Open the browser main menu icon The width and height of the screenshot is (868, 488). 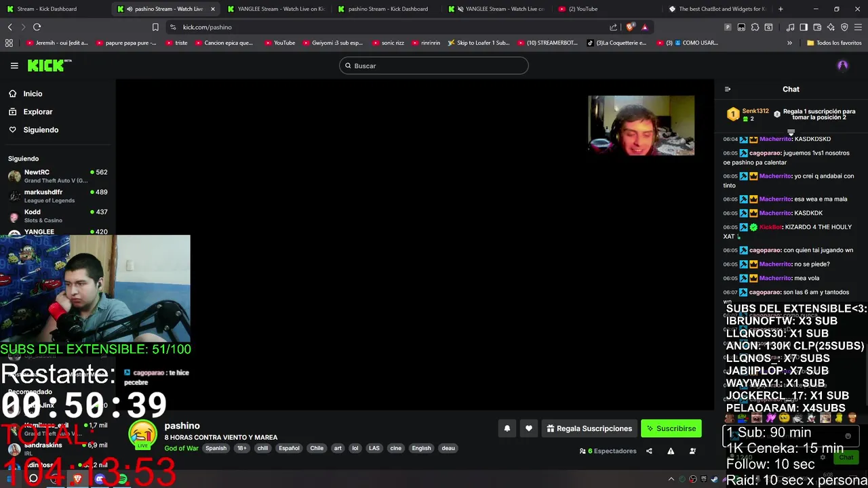(859, 27)
